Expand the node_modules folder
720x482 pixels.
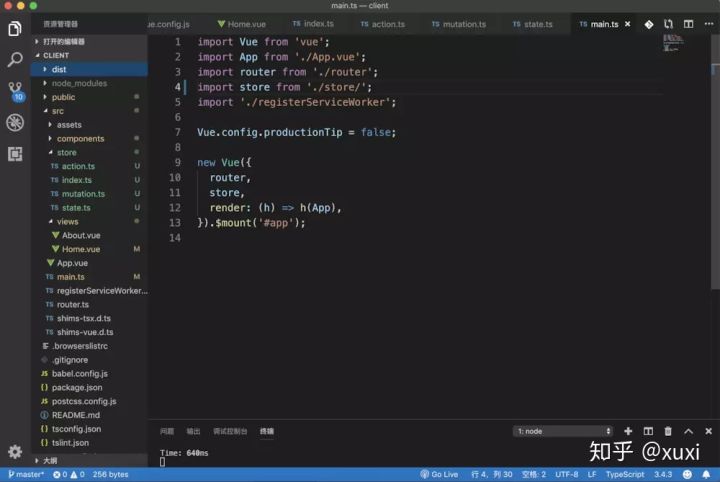coord(78,83)
